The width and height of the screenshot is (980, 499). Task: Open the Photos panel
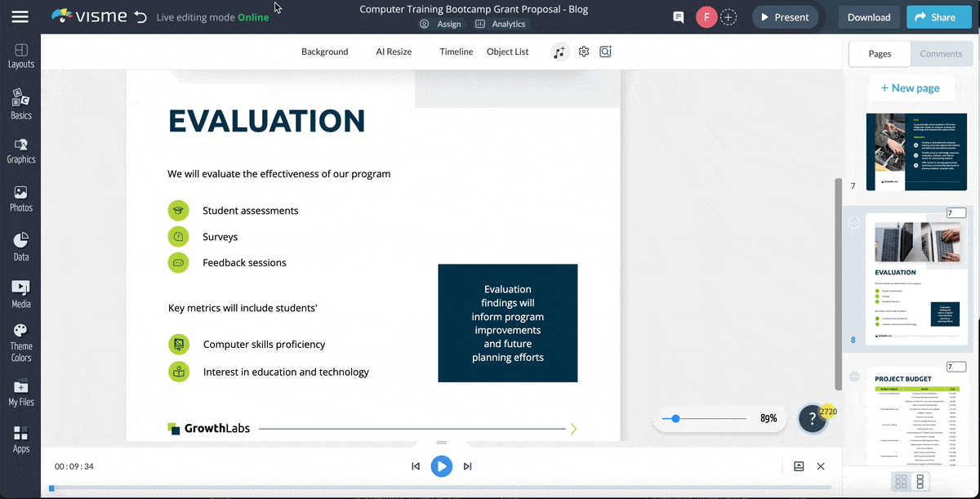(20, 198)
